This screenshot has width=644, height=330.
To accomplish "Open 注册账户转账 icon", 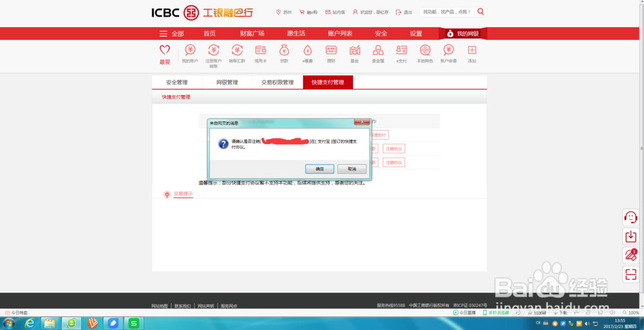I will [213, 50].
